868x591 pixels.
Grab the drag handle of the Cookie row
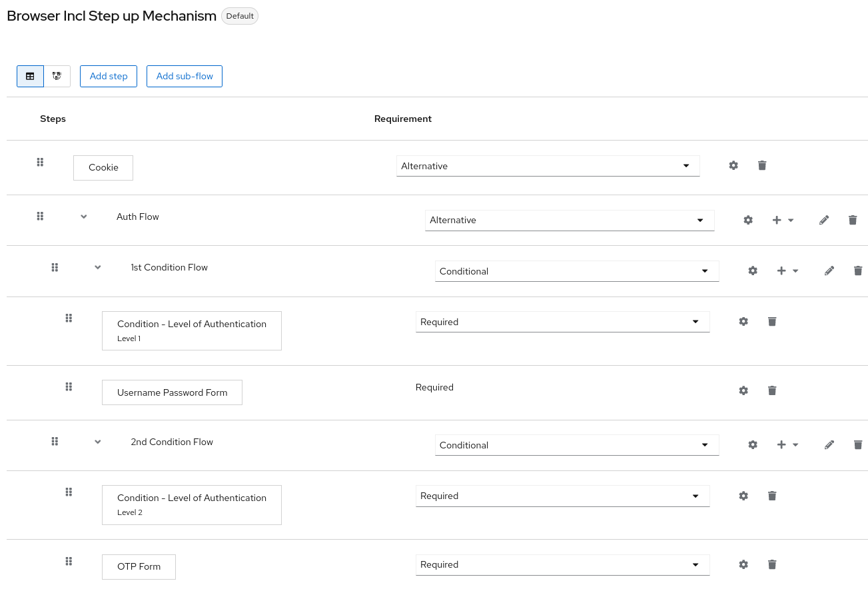tap(40, 162)
